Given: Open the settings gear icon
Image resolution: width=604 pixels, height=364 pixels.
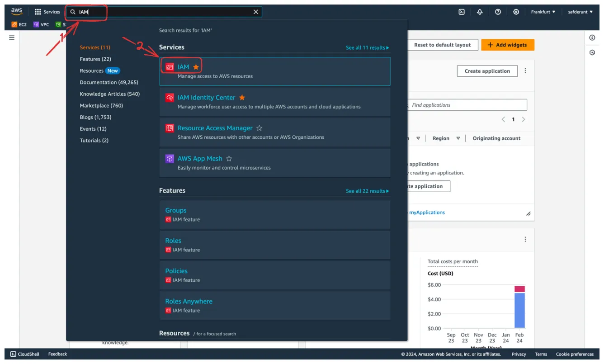Looking at the screenshot, I should point(516,12).
